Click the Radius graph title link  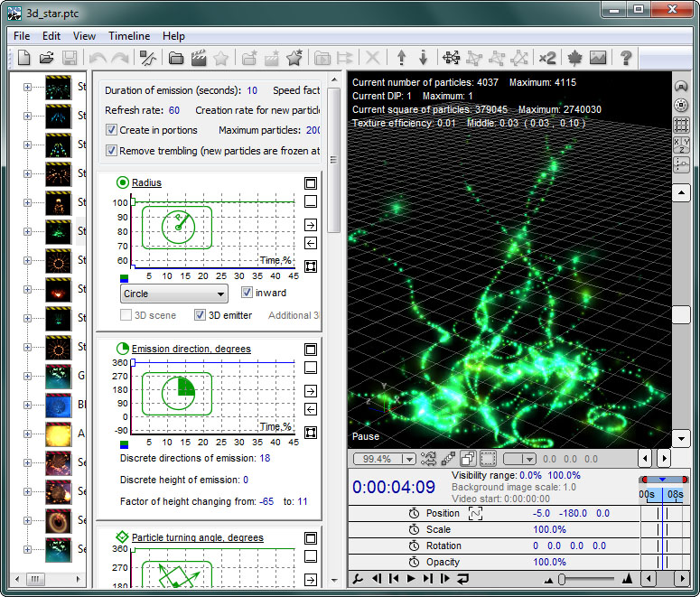click(146, 183)
